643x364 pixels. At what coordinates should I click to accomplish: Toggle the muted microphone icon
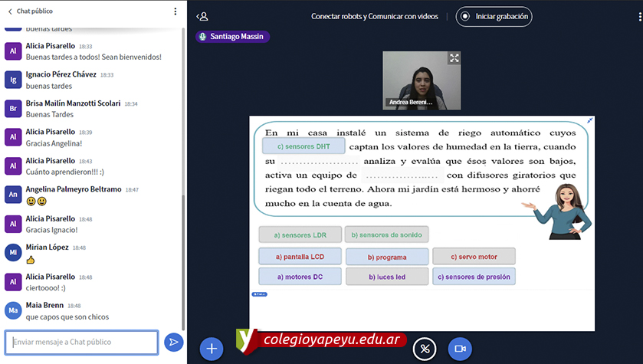[x=425, y=349]
